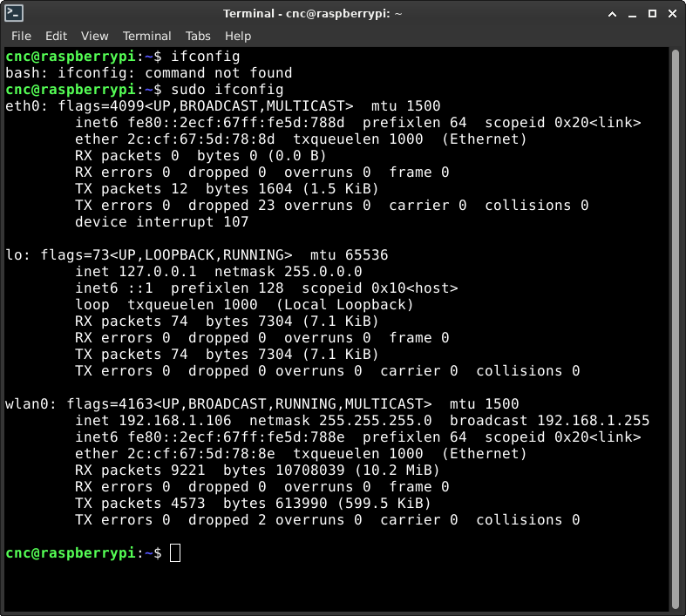Open the View menu
This screenshot has width=686, height=616.
pos(94,36)
